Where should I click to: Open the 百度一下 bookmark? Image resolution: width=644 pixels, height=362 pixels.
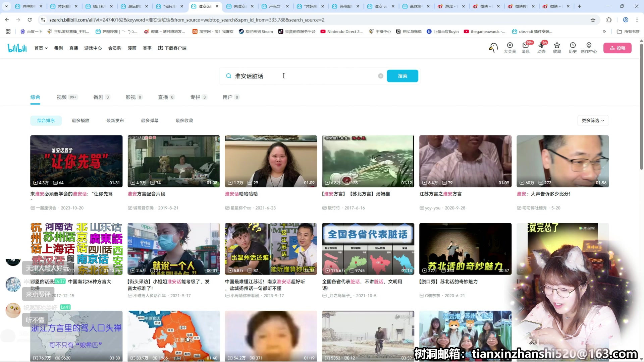31,32
